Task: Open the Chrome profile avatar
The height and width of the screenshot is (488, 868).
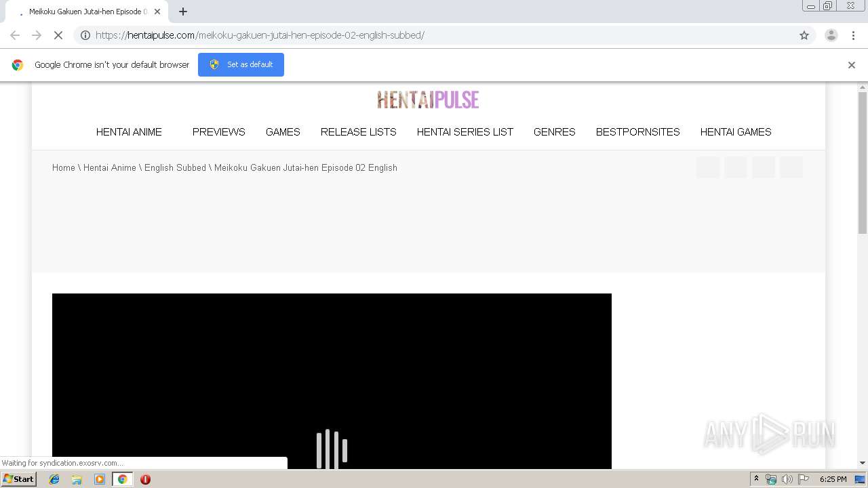Action: tap(831, 35)
